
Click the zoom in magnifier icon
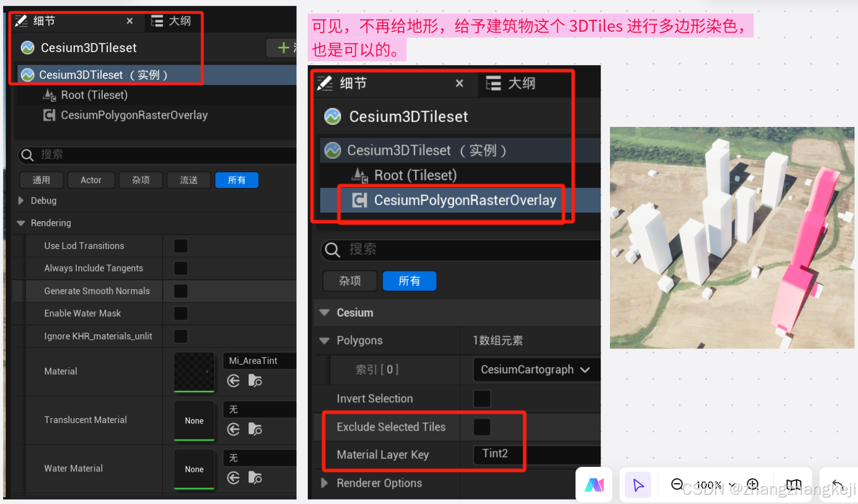(752, 485)
